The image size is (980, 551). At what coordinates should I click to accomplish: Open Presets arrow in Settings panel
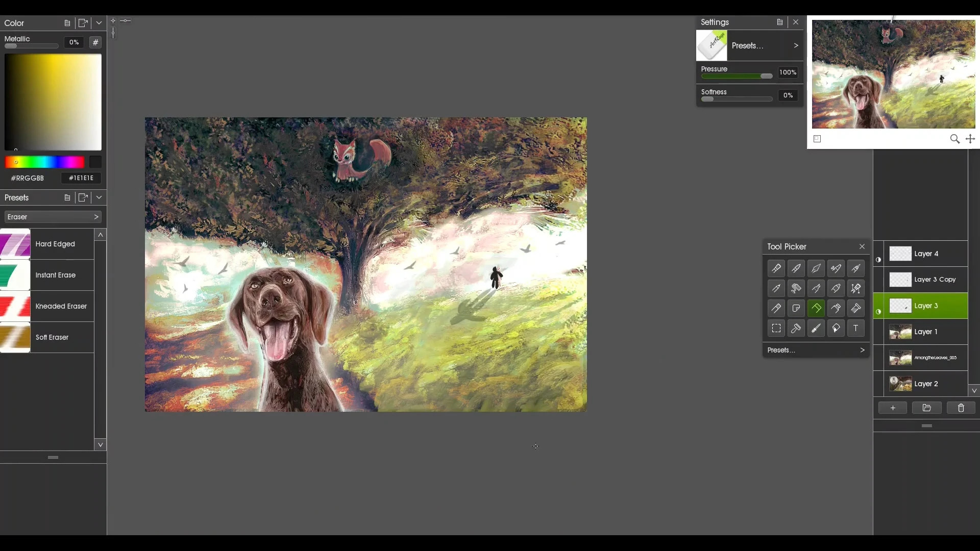pos(796,45)
